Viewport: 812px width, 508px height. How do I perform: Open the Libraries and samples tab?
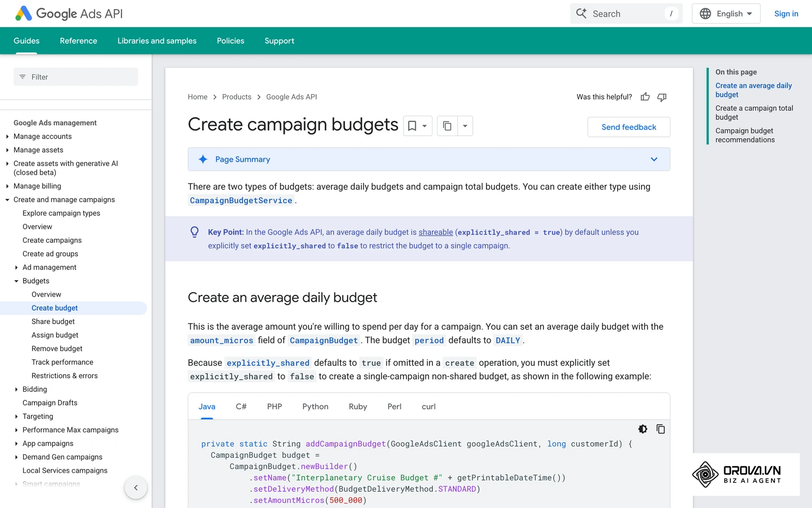[157, 41]
